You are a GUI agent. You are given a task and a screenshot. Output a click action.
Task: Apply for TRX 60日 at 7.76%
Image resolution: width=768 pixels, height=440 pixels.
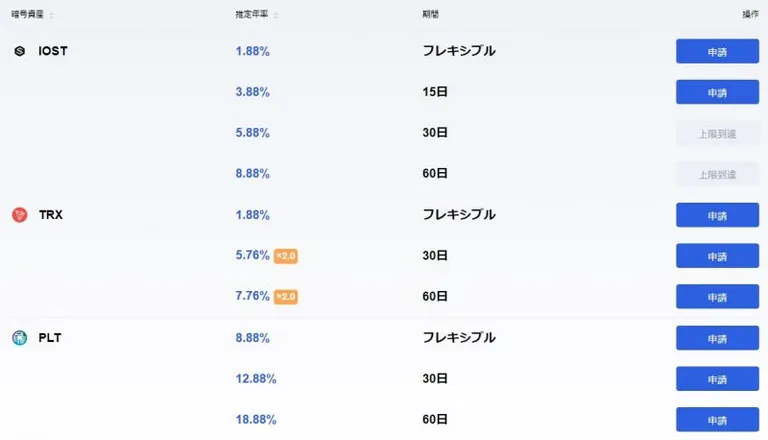[x=718, y=296]
